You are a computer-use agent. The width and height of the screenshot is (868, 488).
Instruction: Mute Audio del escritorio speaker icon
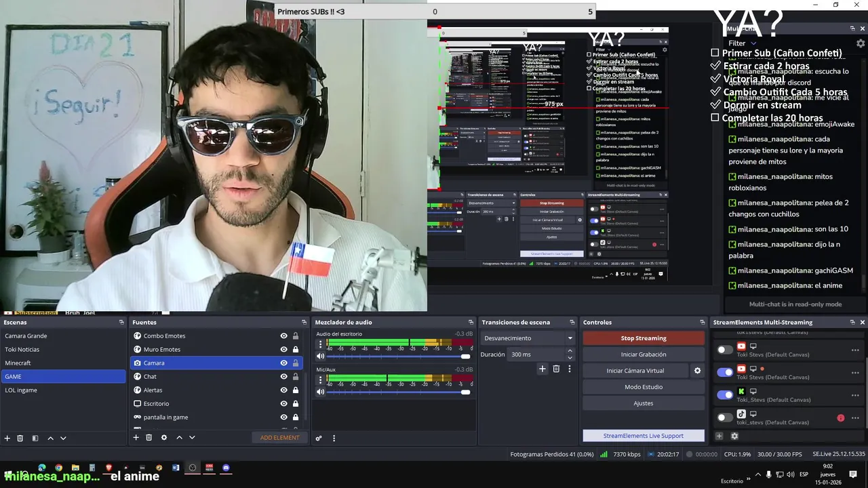[x=321, y=357]
